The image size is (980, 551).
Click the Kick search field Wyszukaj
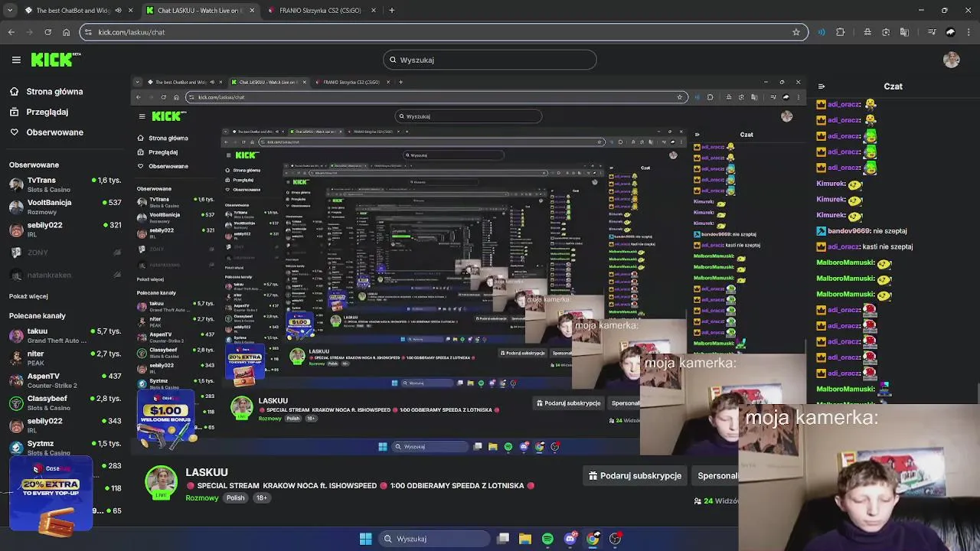pos(490,60)
